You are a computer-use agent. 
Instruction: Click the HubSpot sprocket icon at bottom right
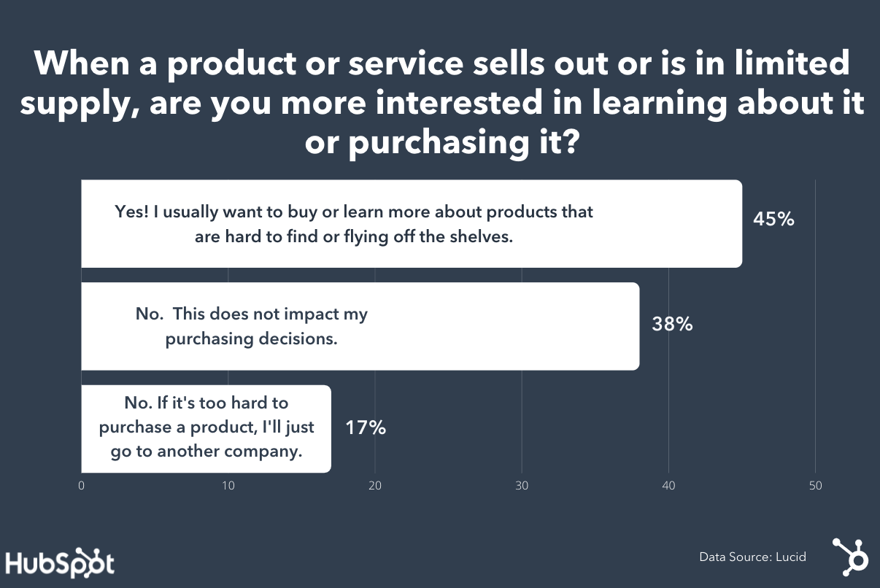[x=850, y=557]
